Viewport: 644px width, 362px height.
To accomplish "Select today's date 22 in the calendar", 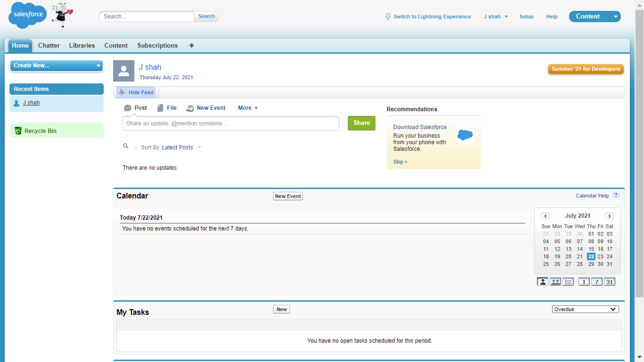I will point(591,256).
